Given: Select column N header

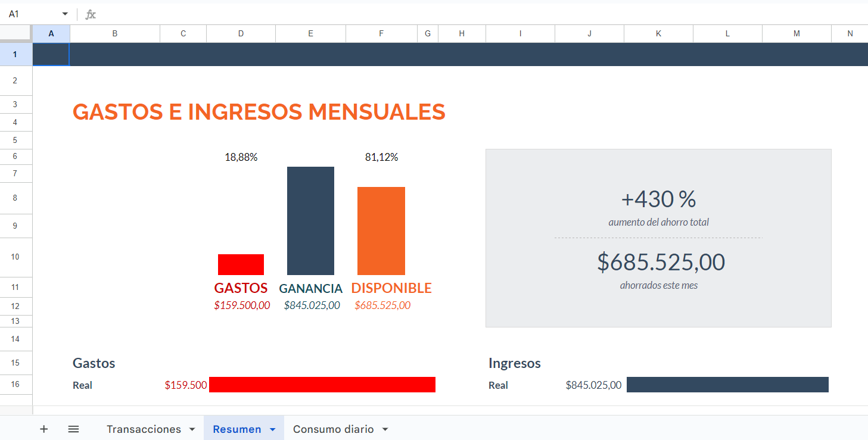Looking at the screenshot, I should (850, 33).
